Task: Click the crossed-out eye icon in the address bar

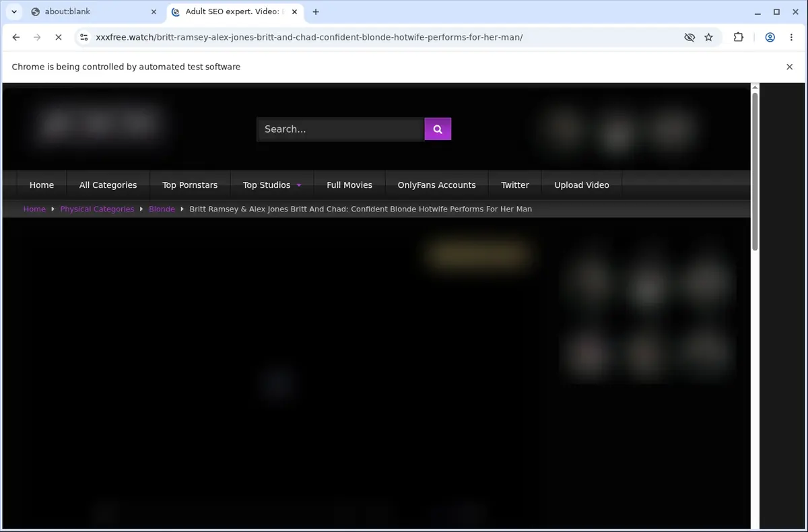Action: tap(689, 38)
